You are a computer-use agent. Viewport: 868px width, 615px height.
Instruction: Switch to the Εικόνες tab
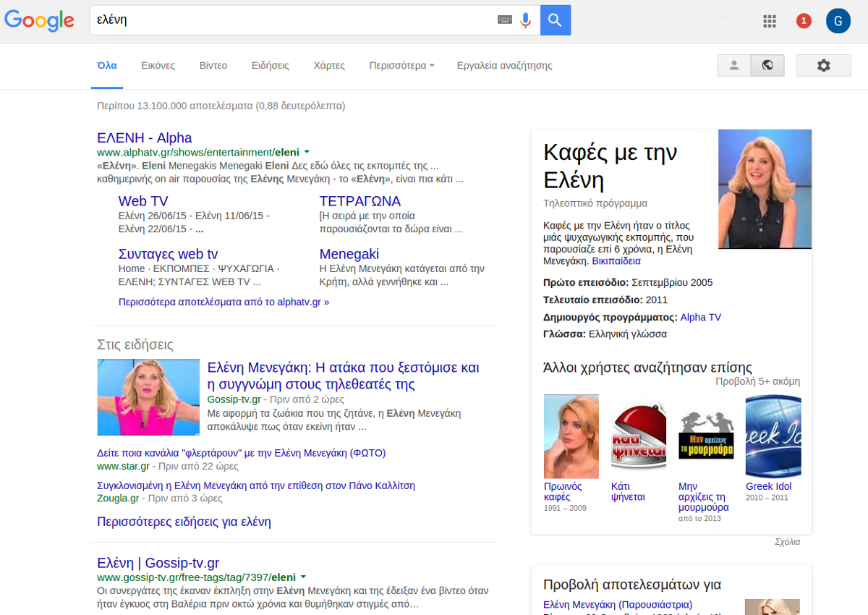point(158,65)
